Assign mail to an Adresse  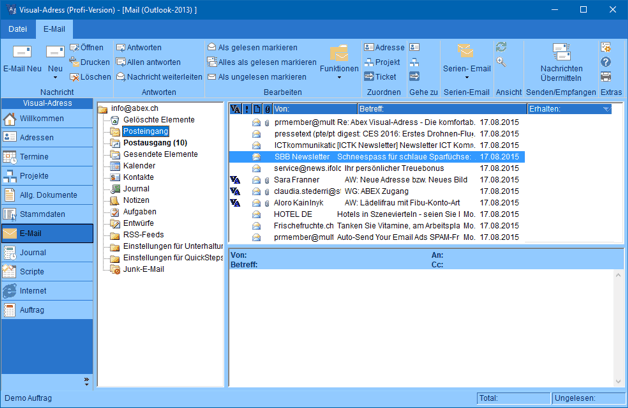384,48
